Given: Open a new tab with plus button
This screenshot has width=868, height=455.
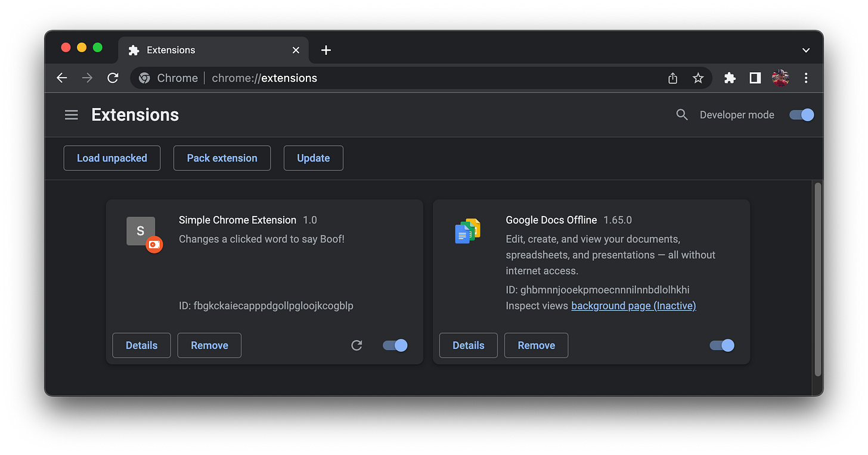Looking at the screenshot, I should point(326,50).
